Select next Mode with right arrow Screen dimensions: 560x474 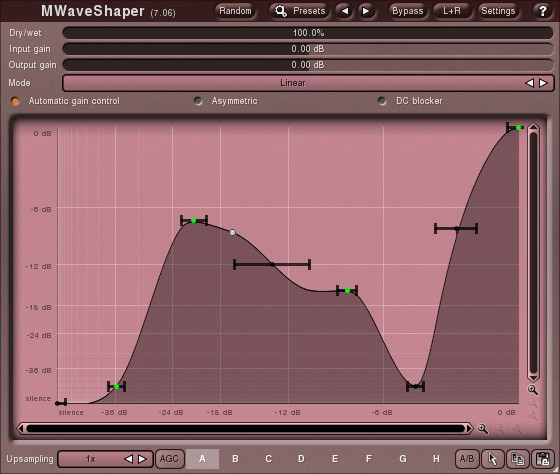pyautogui.click(x=543, y=83)
